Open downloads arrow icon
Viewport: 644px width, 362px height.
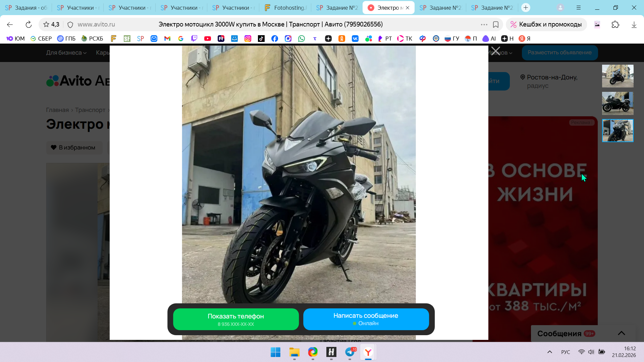[634, 24]
